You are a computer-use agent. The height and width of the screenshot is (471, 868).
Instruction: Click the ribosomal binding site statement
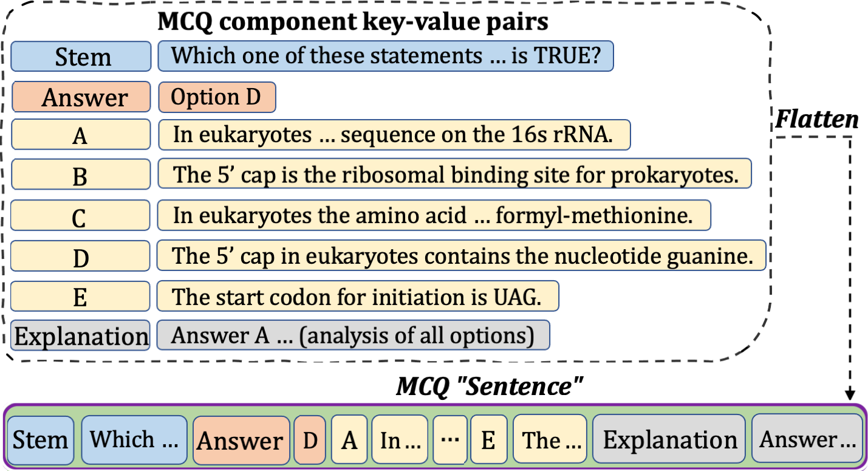(454, 174)
